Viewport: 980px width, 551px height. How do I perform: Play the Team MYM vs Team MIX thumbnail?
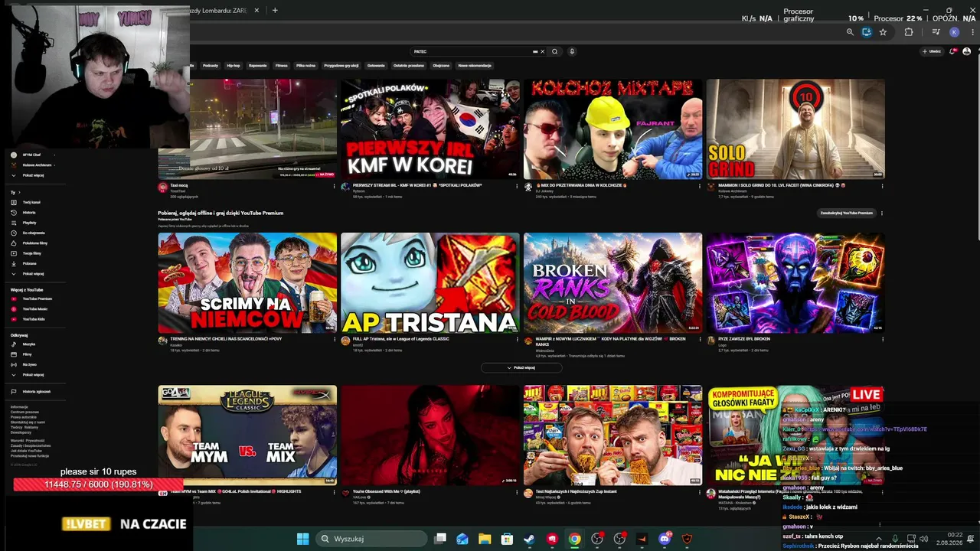click(x=247, y=435)
